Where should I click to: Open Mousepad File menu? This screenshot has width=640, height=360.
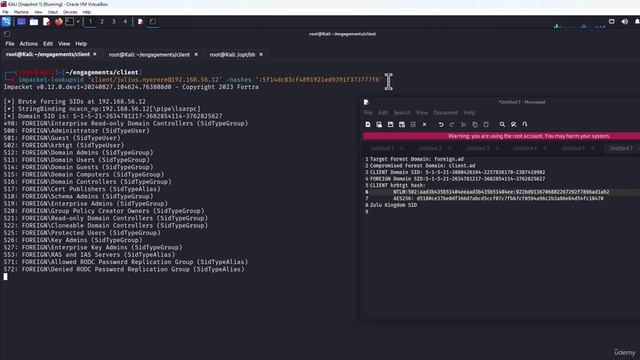[x=368, y=113]
